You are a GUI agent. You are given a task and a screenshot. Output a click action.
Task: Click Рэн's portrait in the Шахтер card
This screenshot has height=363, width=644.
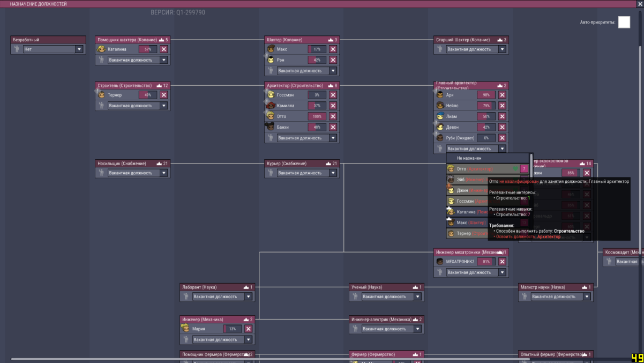click(x=271, y=60)
